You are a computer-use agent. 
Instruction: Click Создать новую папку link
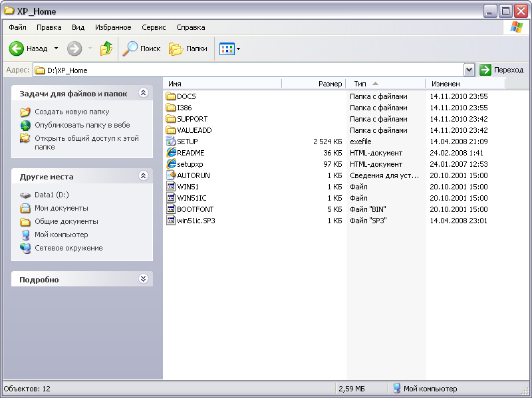click(x=72, y=112)
